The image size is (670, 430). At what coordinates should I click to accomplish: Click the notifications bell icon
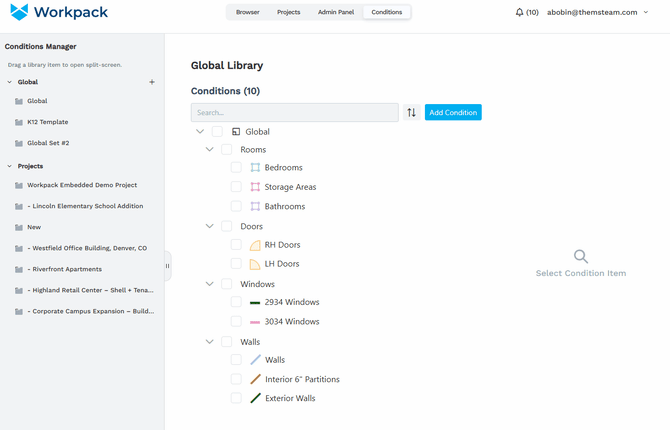pyautogui.click(x=519, y=13)
